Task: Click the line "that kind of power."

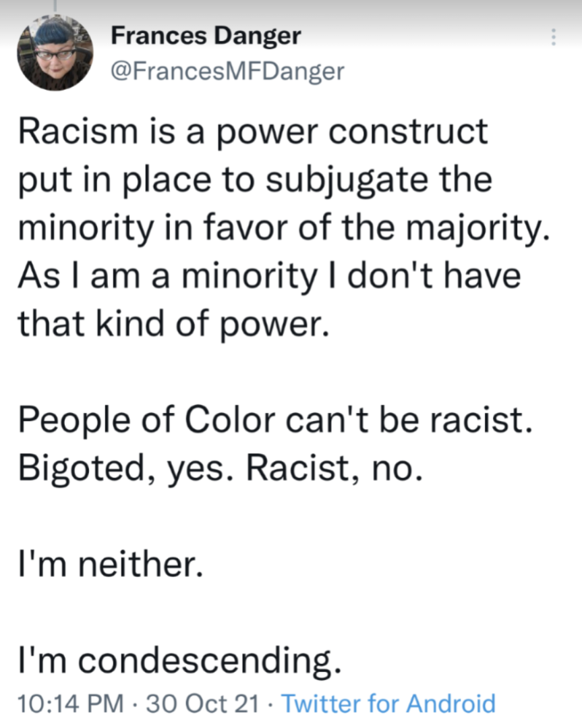Action: tap(173, 326)
